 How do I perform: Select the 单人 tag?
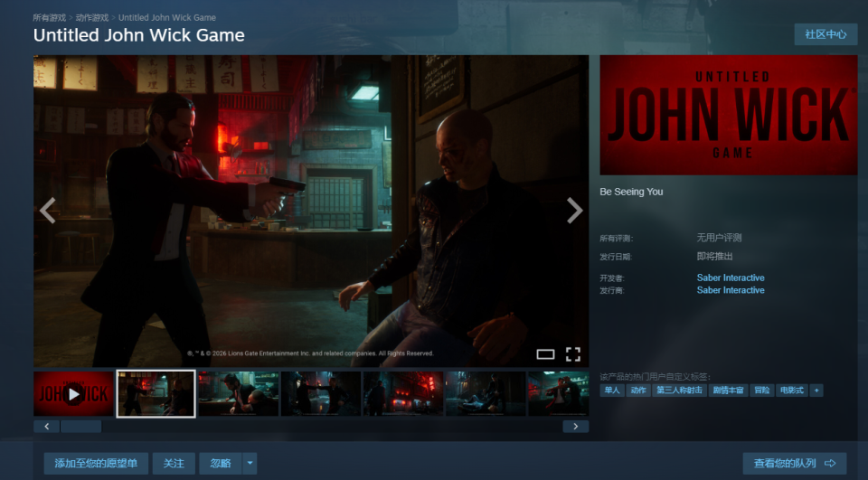[612, 391]
